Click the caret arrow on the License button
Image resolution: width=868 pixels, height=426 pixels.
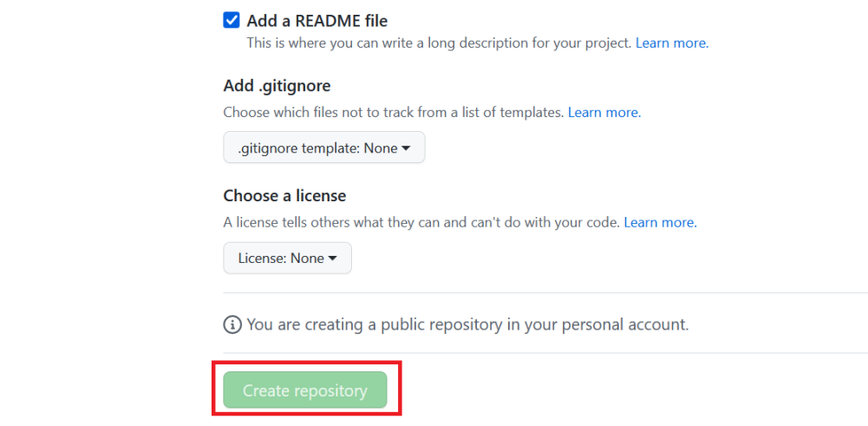coord(333,259)
